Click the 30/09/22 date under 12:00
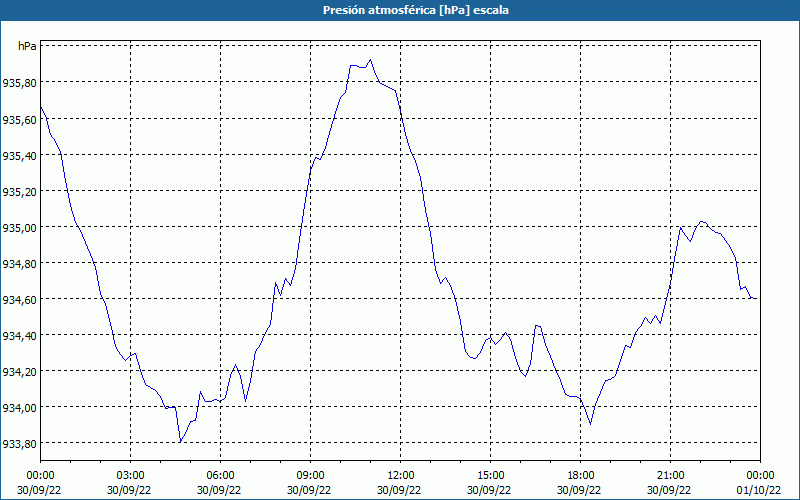This screenshot has width=800, height=500. (401, 490)
